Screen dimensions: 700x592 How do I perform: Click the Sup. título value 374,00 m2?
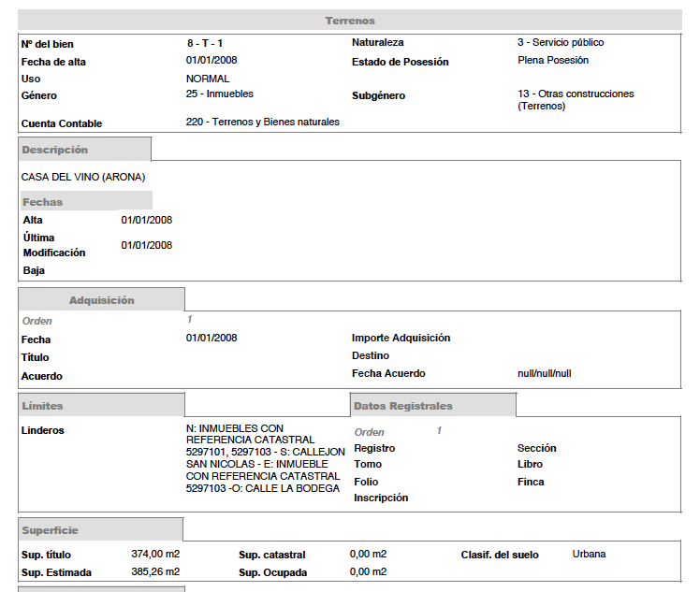pyautogui.click(x=155, y=554)
